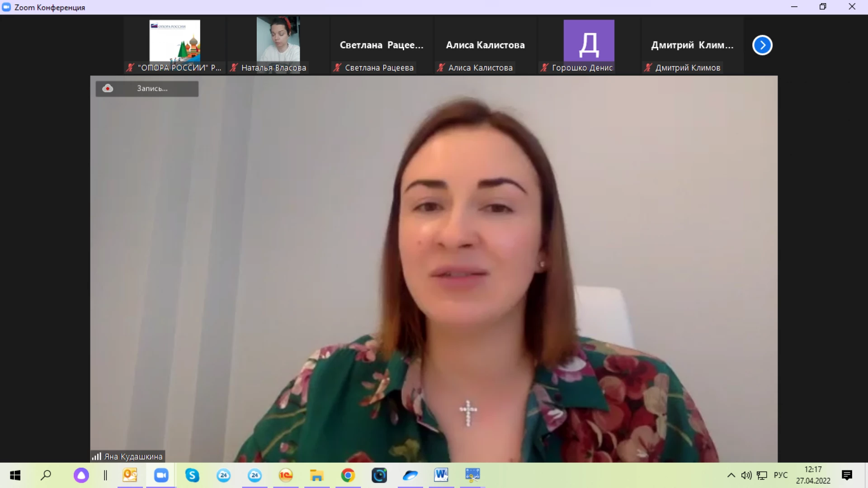Click the name label "Горошко Денис"
Screen dimensions: 868x488
pos(582,67)
